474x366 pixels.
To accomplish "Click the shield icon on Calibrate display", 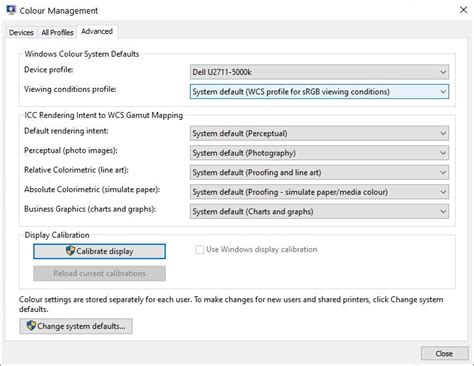I will click(x=70, y=251).
